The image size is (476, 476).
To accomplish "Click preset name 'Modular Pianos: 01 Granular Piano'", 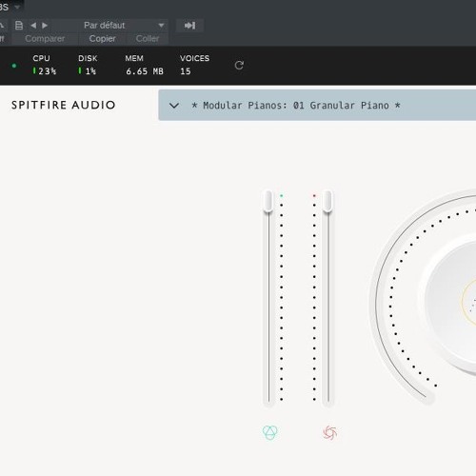I will (x=296, y=106).
